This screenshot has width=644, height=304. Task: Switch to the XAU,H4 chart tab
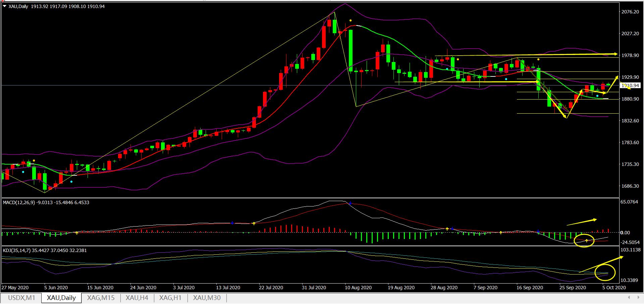coord(137,298)
